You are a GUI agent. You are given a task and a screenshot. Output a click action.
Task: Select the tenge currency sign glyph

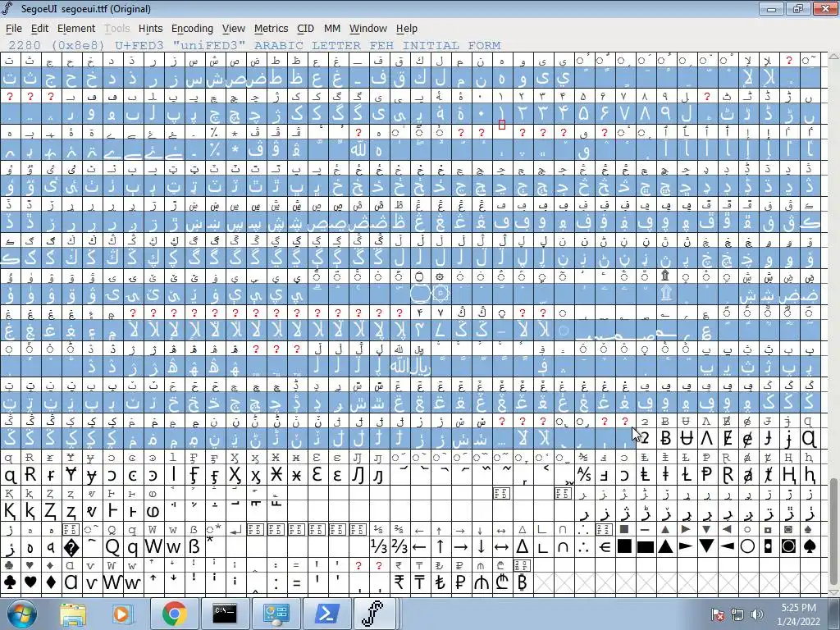pyautogui.click(x=419, y=582)
